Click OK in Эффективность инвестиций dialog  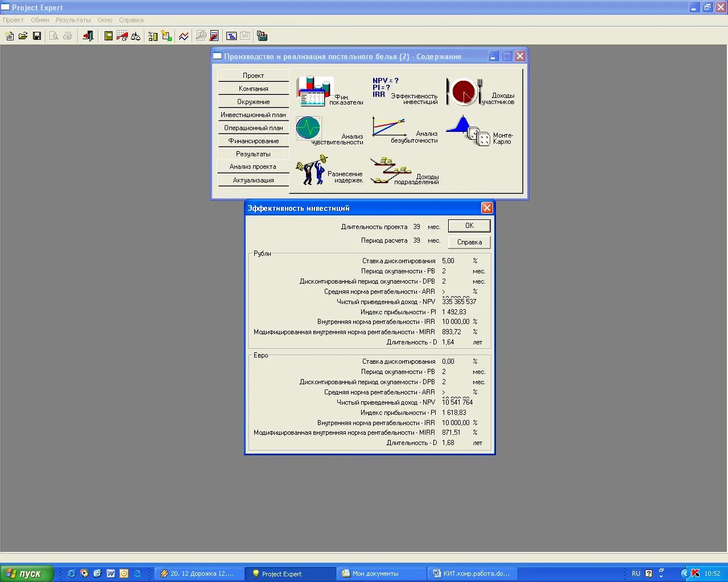pyautogui.click(x=469, y=226)
